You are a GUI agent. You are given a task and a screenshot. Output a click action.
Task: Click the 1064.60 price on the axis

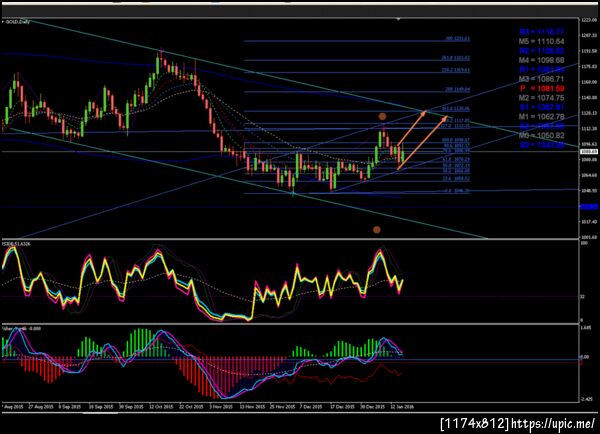(589, 175)
